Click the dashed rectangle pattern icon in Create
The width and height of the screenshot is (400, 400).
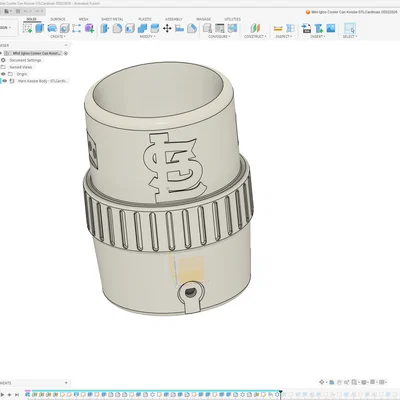77,28
